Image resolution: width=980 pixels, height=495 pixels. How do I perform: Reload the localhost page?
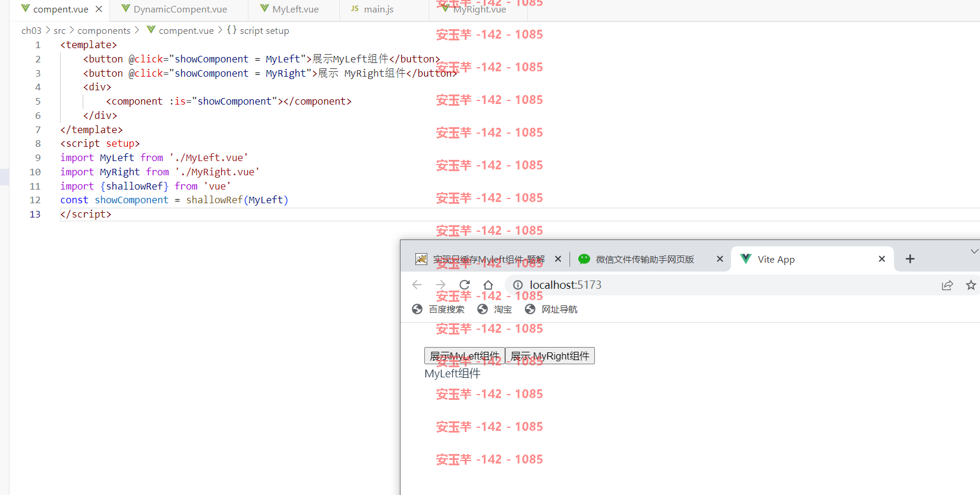click(x=465, y=285)
